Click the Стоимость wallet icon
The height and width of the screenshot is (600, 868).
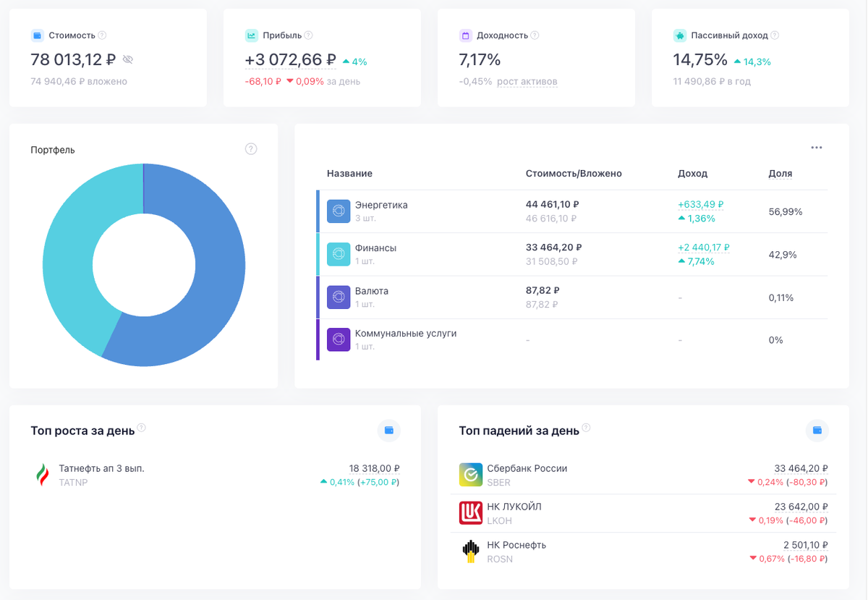tap(37, 35)
